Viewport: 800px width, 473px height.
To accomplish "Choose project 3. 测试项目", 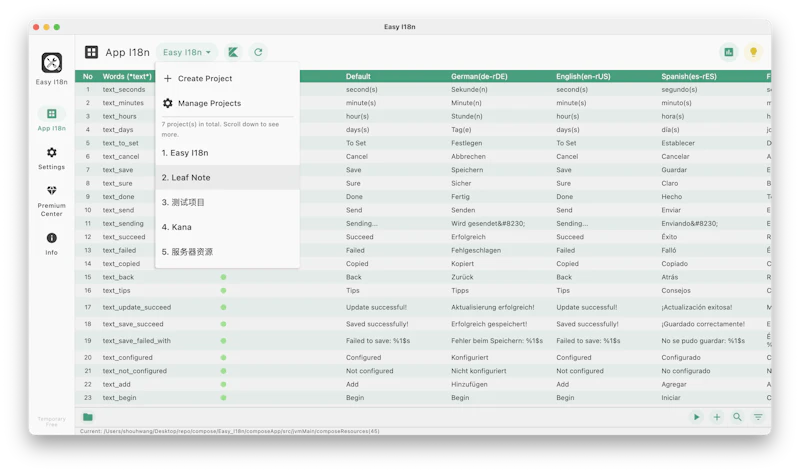I will click(228, 202).
